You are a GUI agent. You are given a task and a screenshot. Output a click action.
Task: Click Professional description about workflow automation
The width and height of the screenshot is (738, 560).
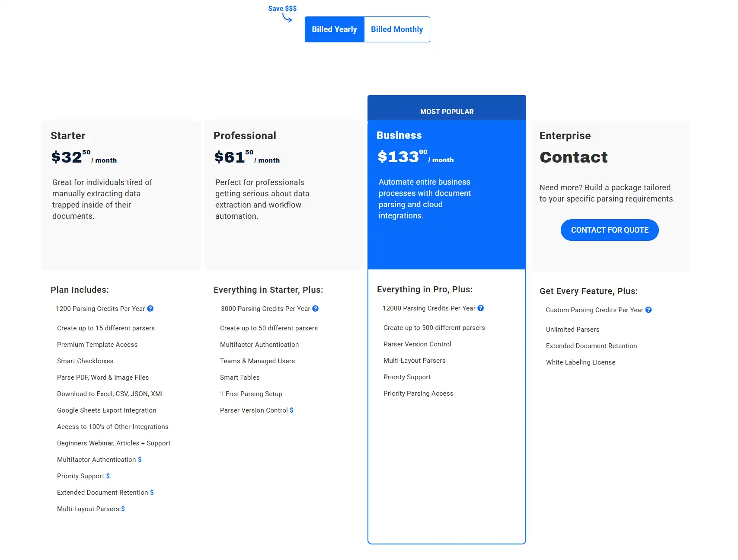click(262, 199)
